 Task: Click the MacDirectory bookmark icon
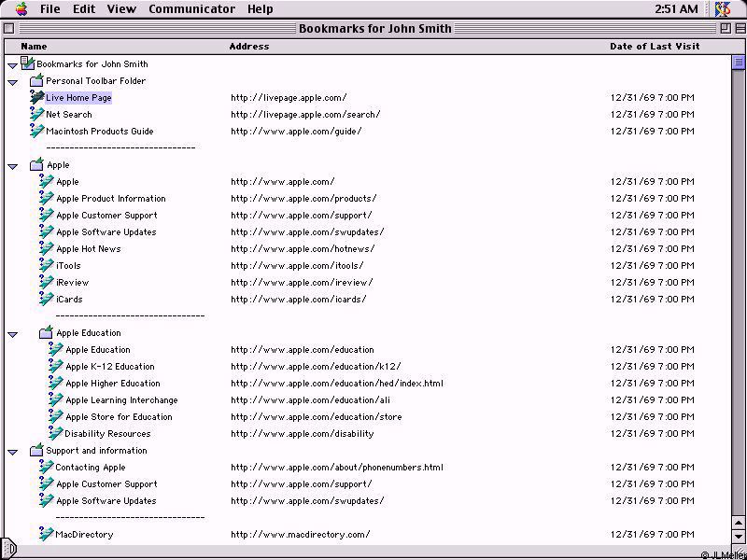point(46,534)
